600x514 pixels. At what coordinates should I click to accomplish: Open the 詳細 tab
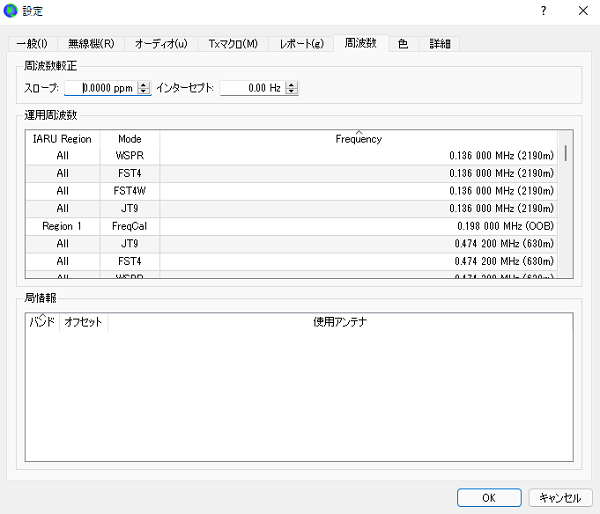point(440,44)
